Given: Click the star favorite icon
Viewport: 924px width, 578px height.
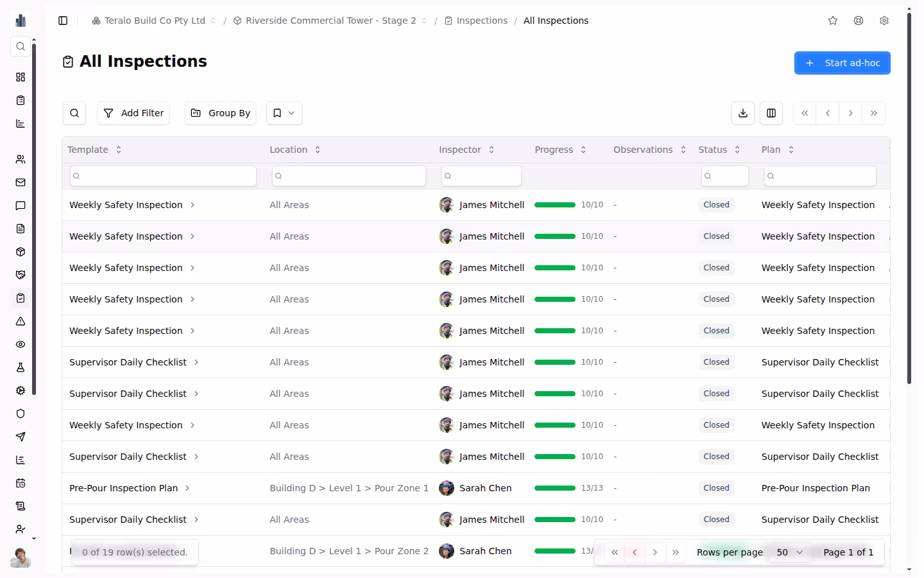Looking at the screenshot, I should 833,21.
